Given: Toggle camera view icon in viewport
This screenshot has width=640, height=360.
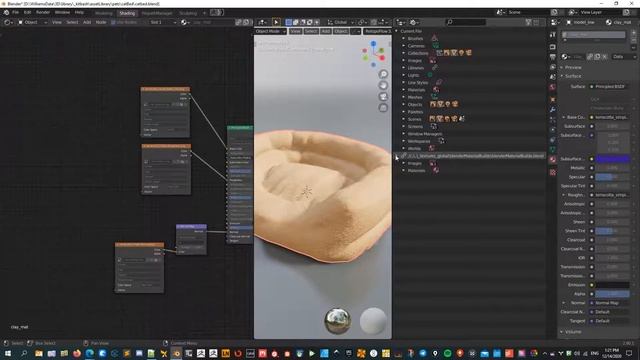Looking at the screenshot, I should pos(383,97).
